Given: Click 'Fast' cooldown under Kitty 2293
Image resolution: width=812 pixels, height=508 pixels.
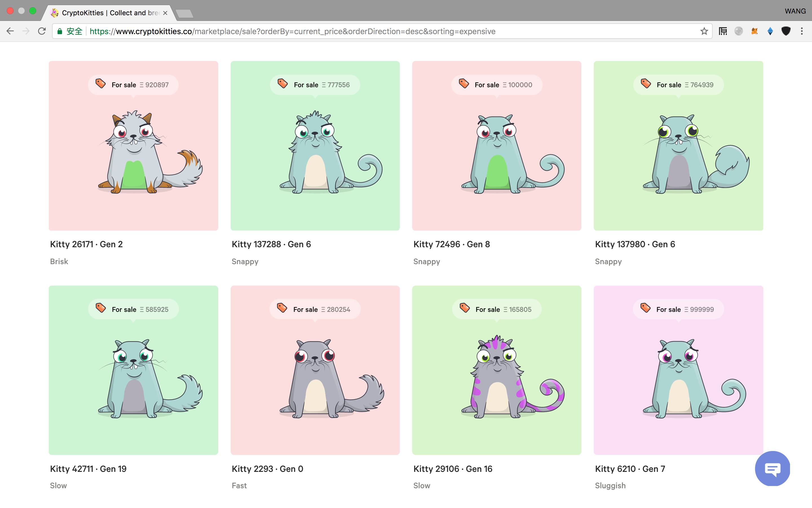Looking at the screenshot, I should (239, 485).
